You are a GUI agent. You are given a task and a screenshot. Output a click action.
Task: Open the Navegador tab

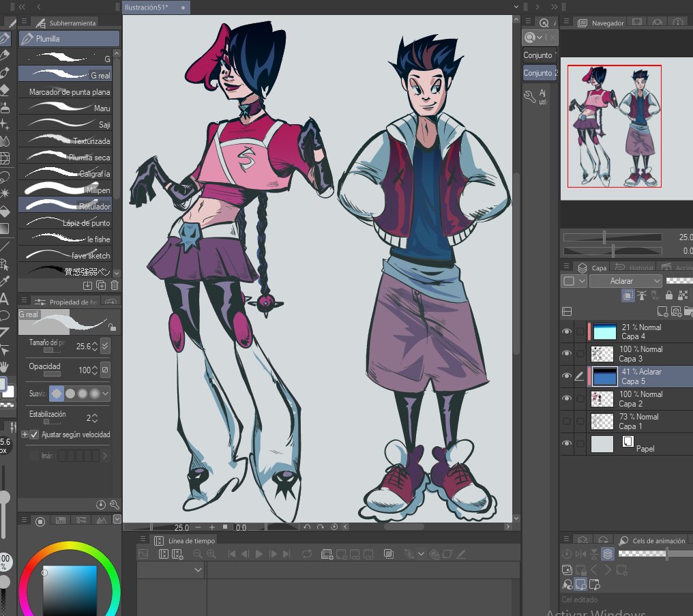tap(601, 23)
